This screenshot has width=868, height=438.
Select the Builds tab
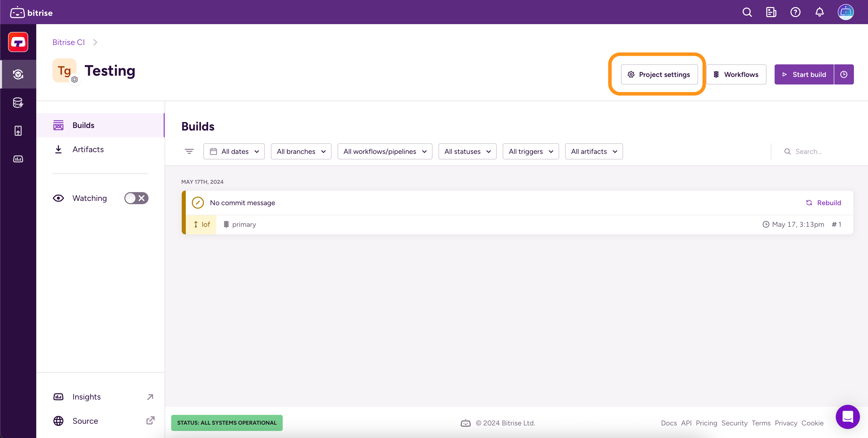point(83,125)
